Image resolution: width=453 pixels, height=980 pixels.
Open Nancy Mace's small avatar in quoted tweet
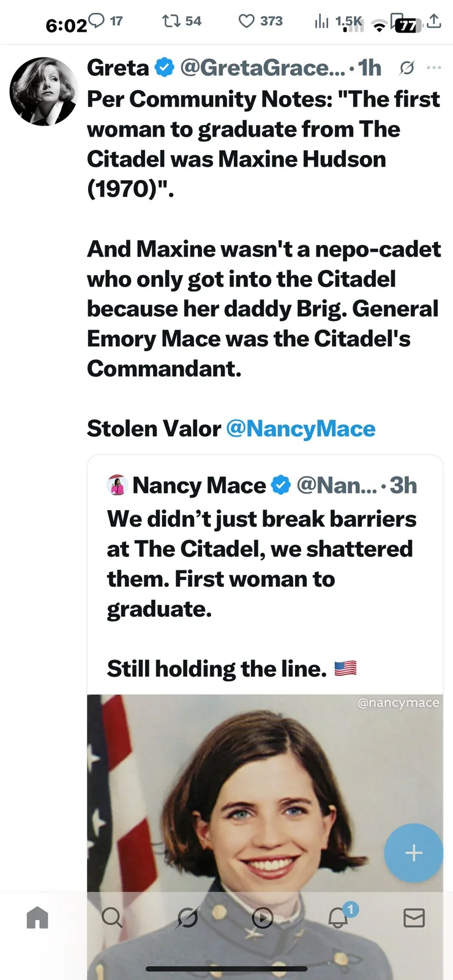116,485
